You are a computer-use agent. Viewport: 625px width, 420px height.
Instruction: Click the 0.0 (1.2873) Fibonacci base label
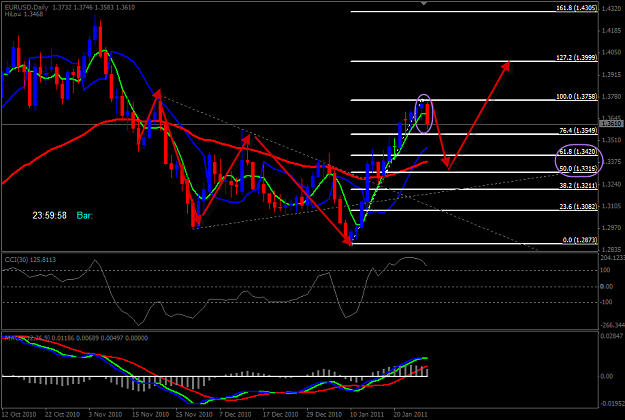580,240
